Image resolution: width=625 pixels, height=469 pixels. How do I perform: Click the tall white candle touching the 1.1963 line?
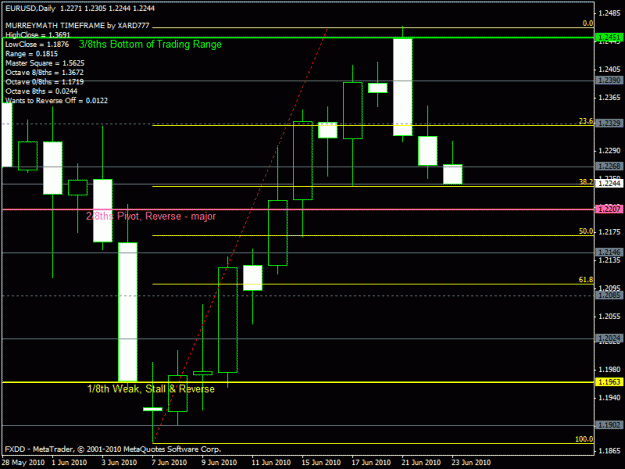(x=128, y=312)
